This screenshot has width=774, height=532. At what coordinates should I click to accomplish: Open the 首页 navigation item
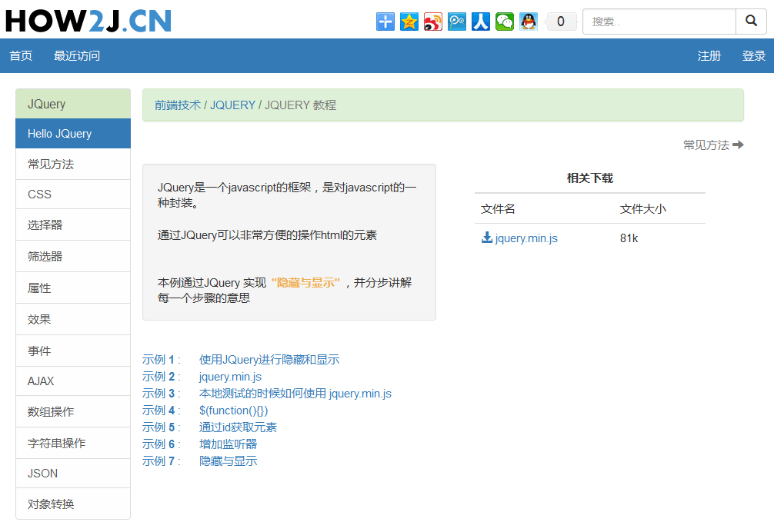[21, 55]
